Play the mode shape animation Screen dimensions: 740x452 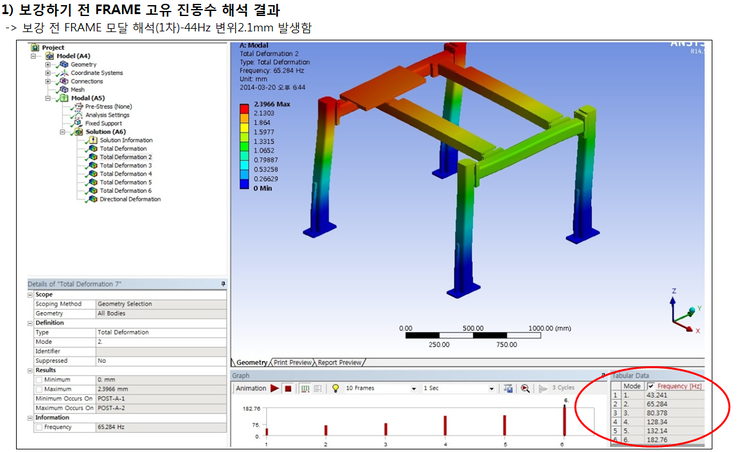tap(274, 388)
